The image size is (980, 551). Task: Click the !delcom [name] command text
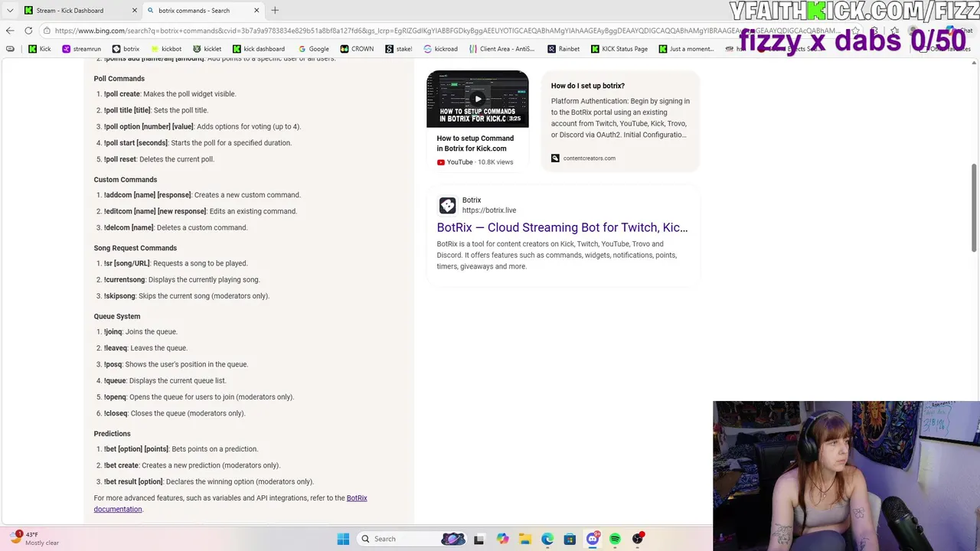click(x=129, y=228)
